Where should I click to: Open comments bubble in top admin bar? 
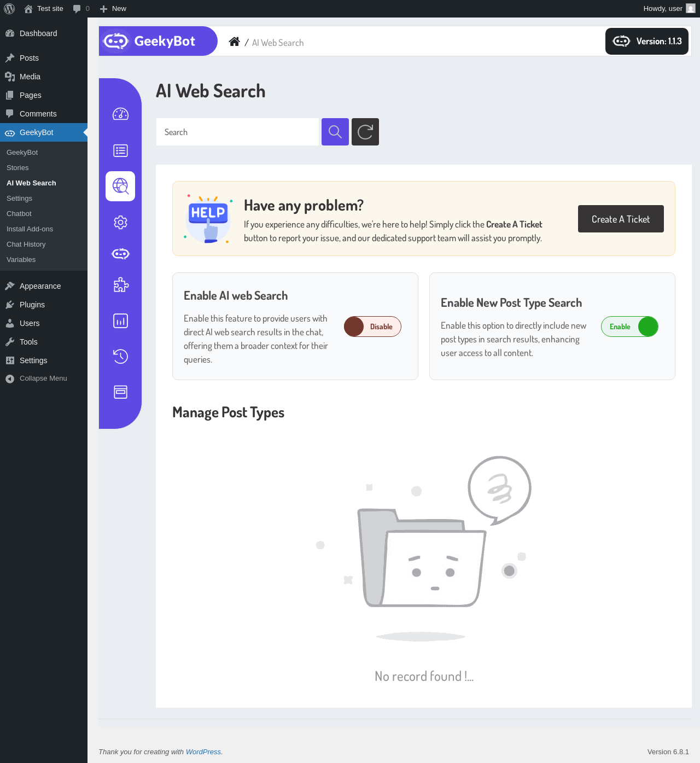pyautogui.click(x=81, y=9)
